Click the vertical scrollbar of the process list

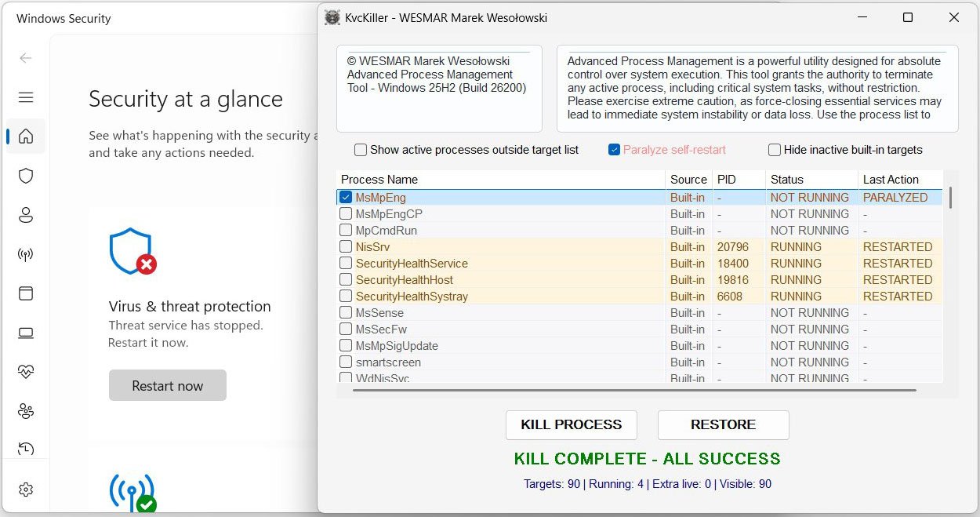click(951, 198)
